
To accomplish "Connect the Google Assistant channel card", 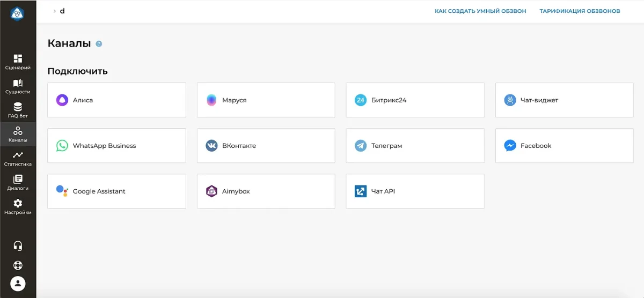I will pos(116,191).
